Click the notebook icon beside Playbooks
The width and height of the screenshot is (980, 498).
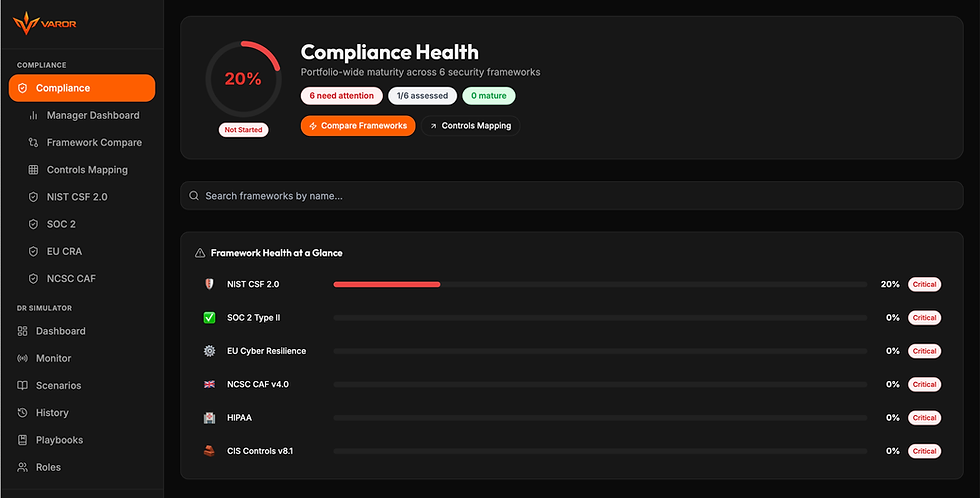(22, 440)
